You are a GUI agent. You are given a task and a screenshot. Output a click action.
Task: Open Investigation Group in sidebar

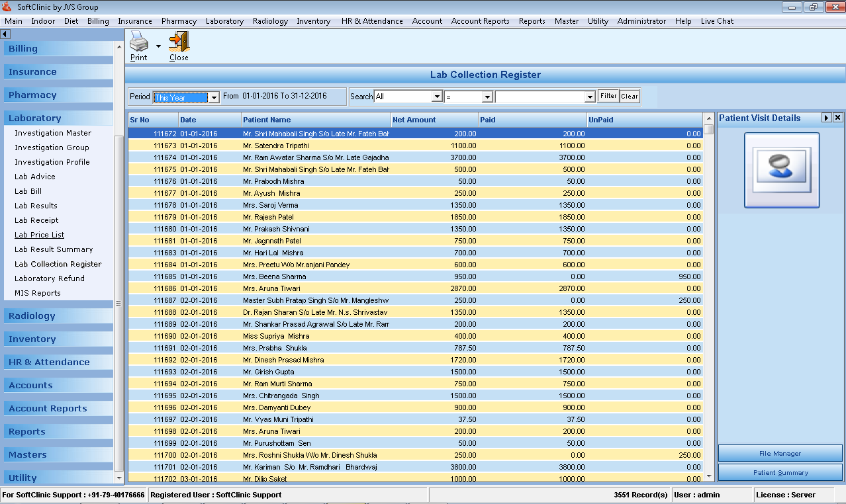coord(52,147)
